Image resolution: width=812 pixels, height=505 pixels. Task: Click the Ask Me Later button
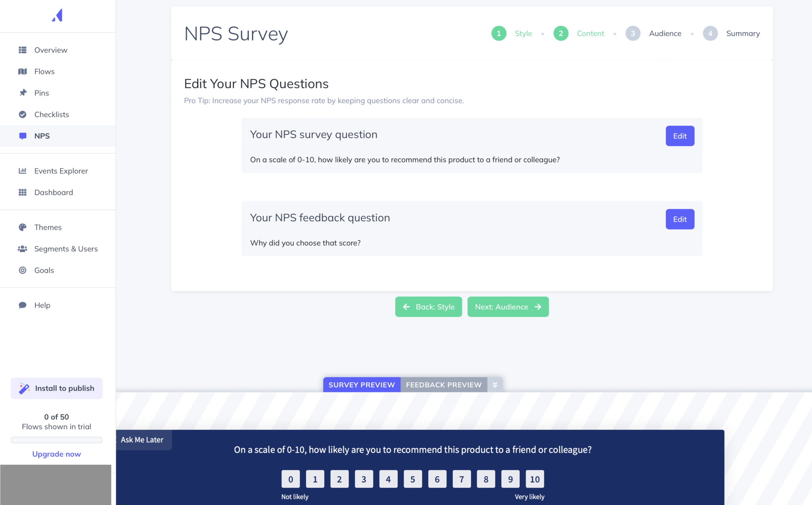click(141, 440)
